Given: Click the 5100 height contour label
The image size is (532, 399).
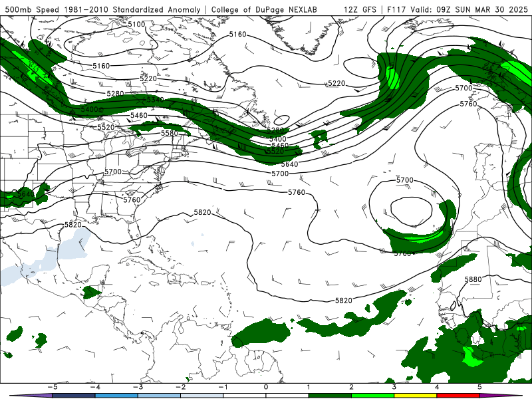Looking at the screenshot, I should [136, 25].
